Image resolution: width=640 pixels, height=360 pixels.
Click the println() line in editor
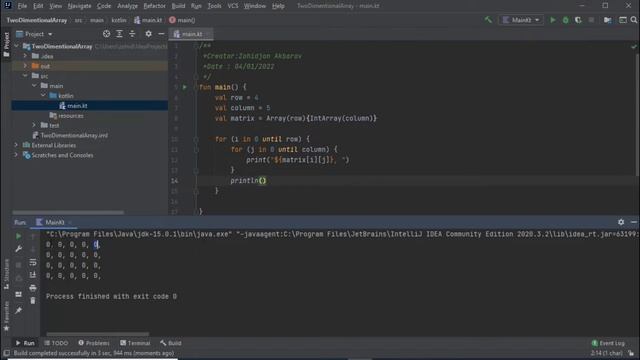pos(248,180)
